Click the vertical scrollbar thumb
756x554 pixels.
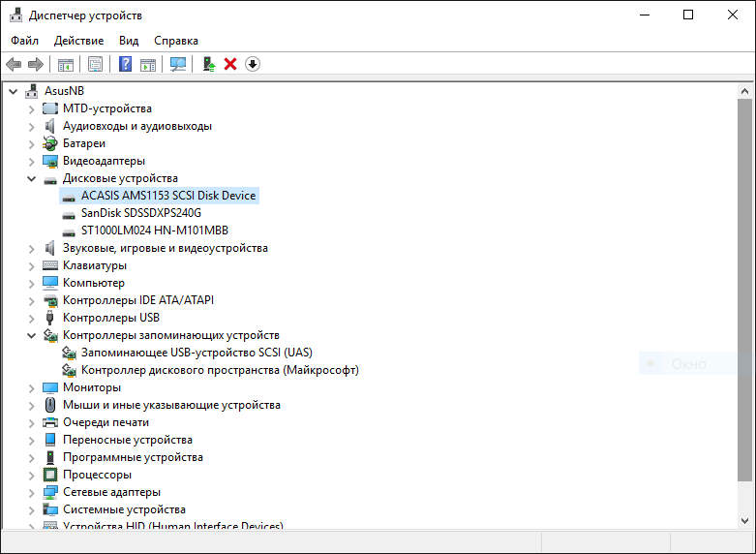(x=745, y=290)
